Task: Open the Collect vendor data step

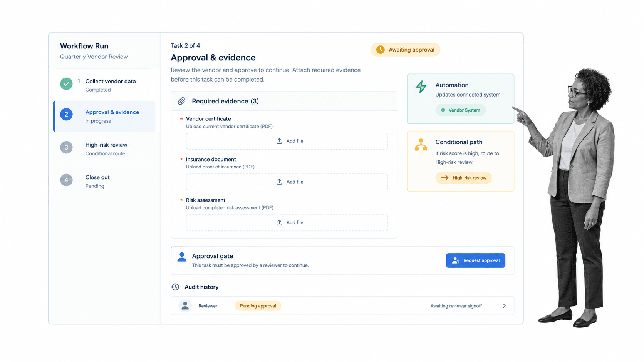Action: click(x=104, y=85)
